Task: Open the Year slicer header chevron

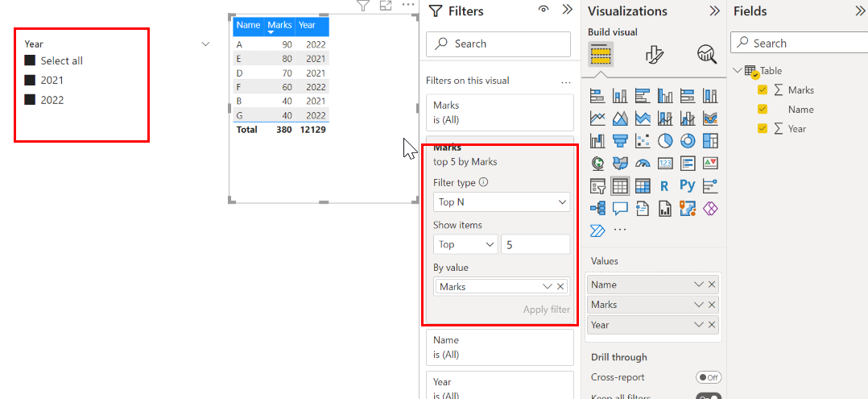Action: [206, 44]
